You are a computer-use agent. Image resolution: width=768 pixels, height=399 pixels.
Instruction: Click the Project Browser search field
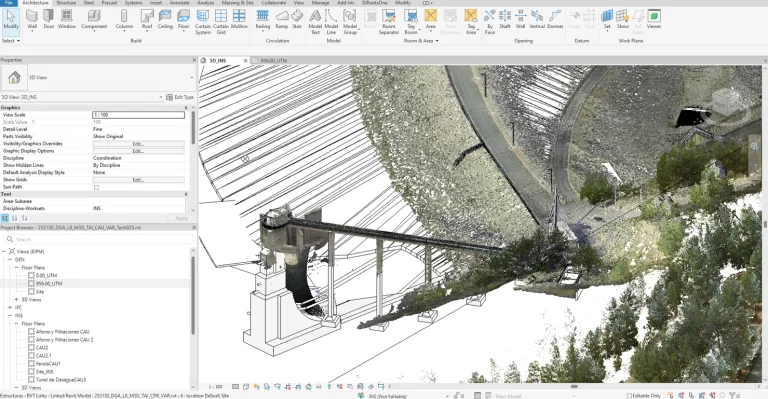(98, 239)
